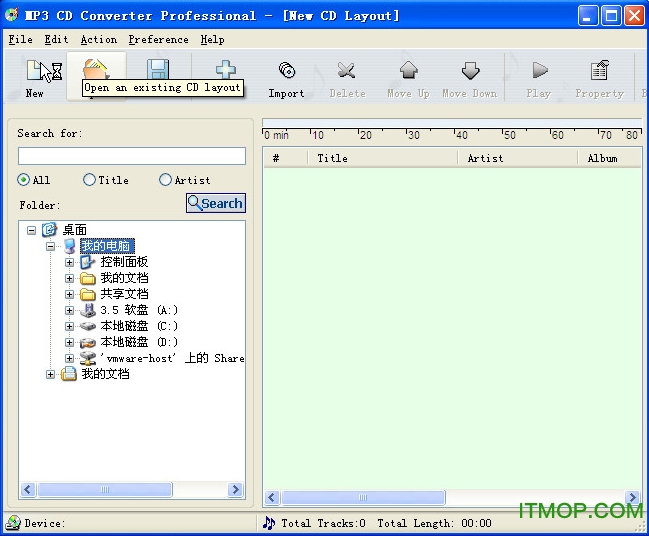This screenshot has height=536, width=649.
Task: Expand 本地磁盘 (D:) drive node
Action: pos(70,342)
